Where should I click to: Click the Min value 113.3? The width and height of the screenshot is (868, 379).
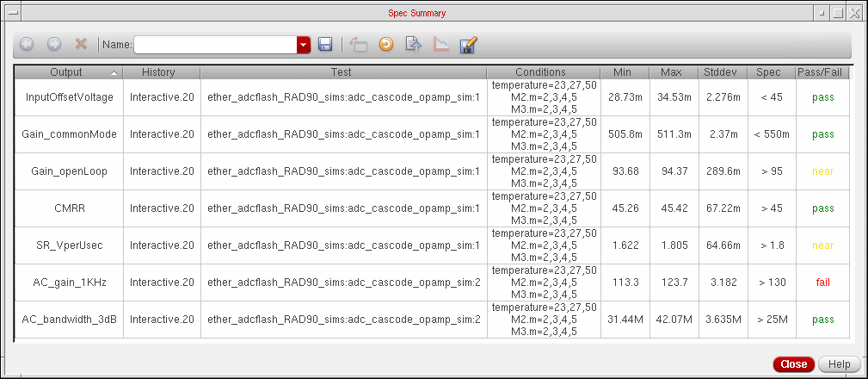point(625,283)
